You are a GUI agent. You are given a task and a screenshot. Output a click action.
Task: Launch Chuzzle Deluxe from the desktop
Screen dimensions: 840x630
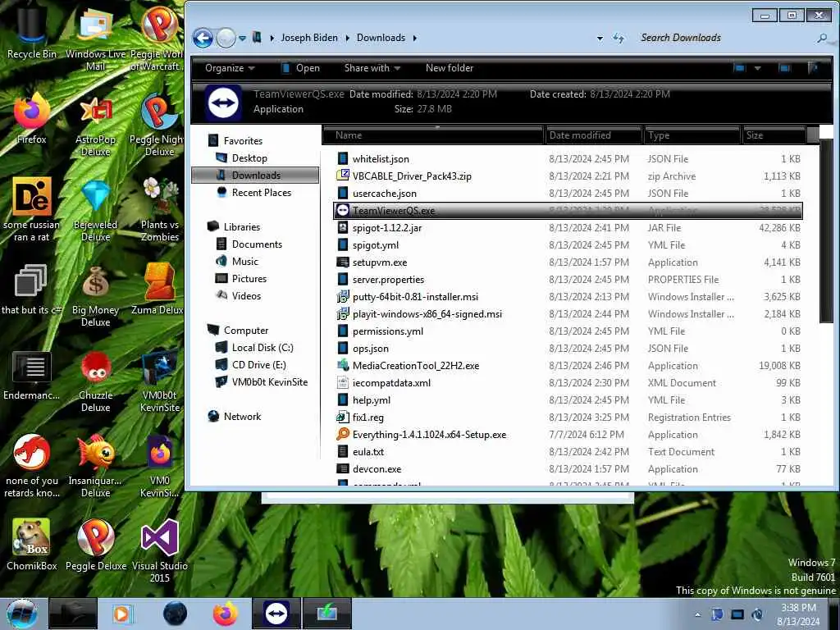coord(95,381)
